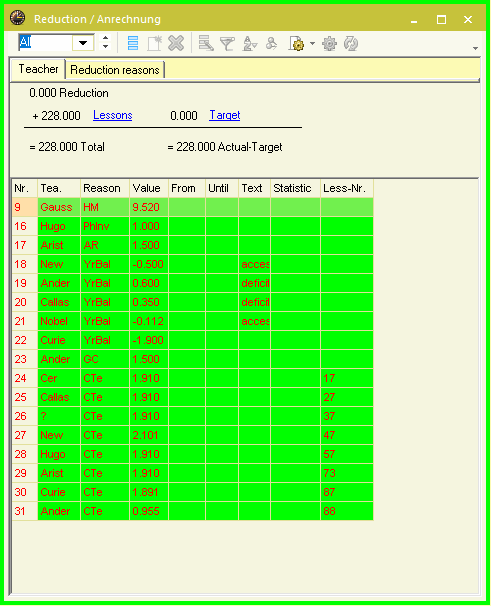Click the New entry toolbar icon
This screenshot has height=606, width=491.
click(154, 43)
